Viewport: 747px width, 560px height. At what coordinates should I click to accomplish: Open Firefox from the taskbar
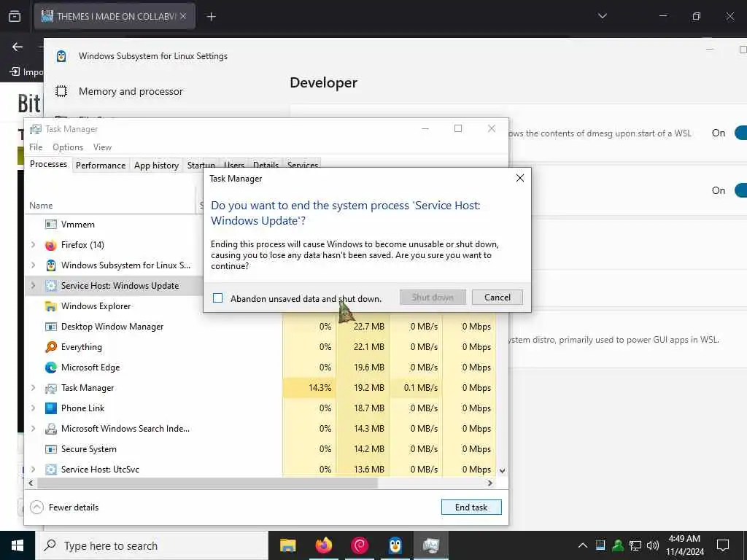click(323, 545)
